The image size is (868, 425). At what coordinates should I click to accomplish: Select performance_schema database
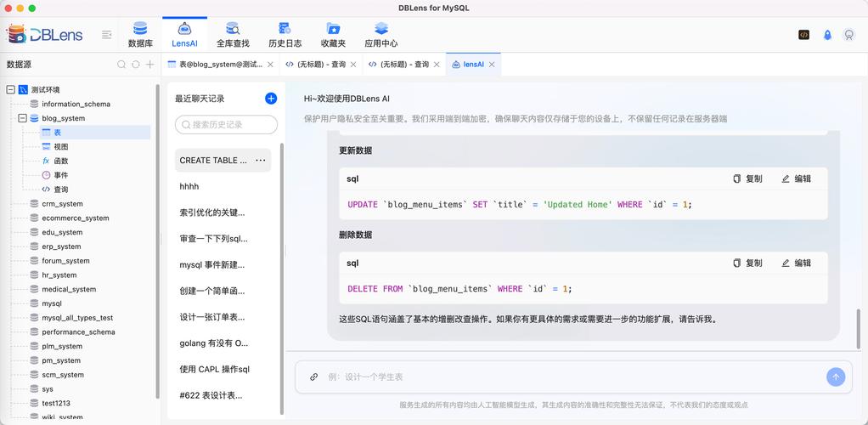(78, 331)
